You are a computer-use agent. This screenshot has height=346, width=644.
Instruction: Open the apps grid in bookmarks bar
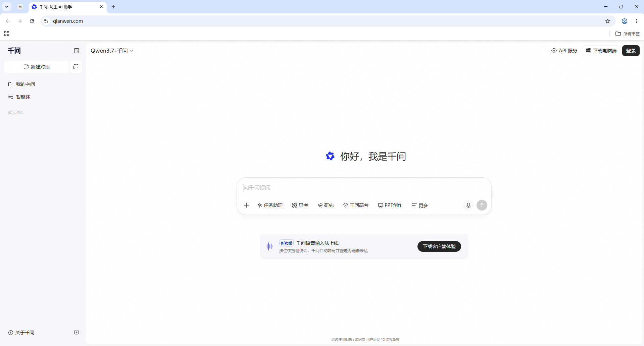[x=7, y=34]
